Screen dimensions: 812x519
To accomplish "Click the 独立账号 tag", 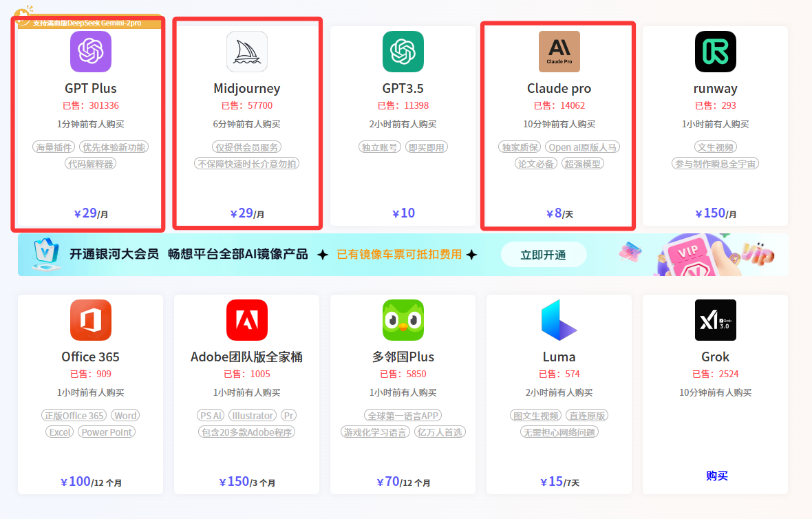I will click(380, 147).
